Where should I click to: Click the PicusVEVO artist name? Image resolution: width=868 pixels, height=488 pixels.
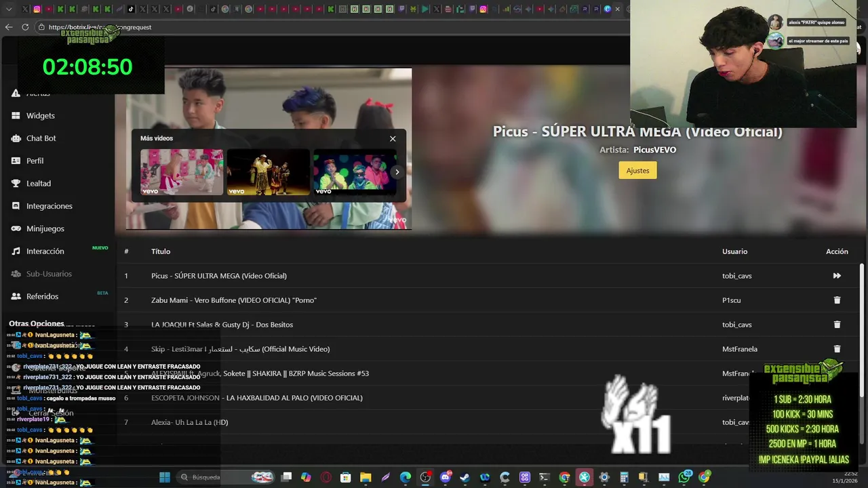(654, 150)
